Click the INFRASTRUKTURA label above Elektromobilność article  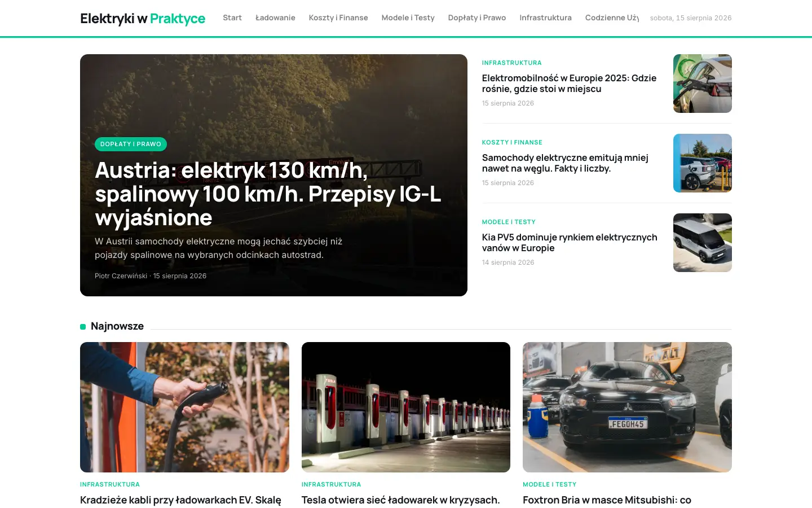click(x=511, y=63)
